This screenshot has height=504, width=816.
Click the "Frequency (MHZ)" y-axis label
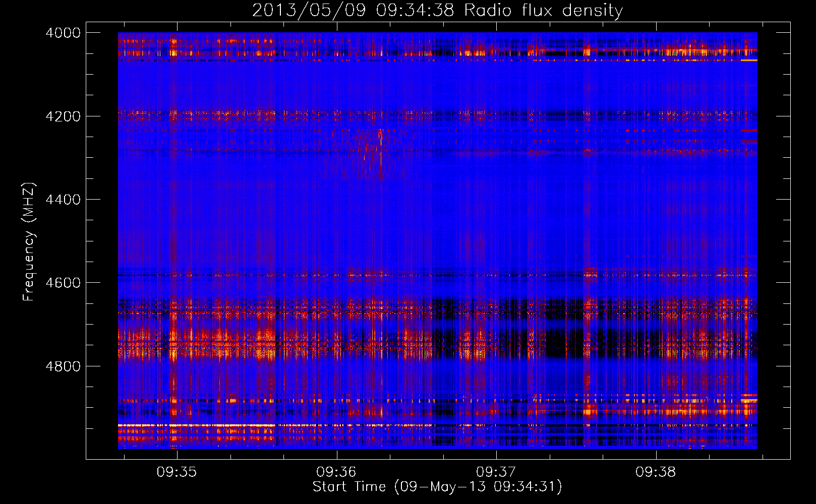pos(29,242)
